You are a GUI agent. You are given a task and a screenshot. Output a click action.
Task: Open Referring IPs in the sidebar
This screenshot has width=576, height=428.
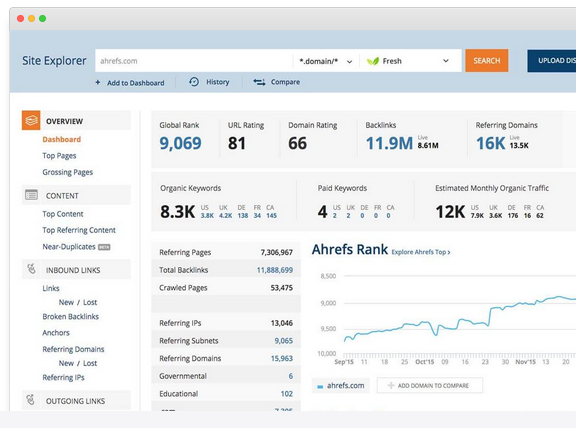[63, 377]
